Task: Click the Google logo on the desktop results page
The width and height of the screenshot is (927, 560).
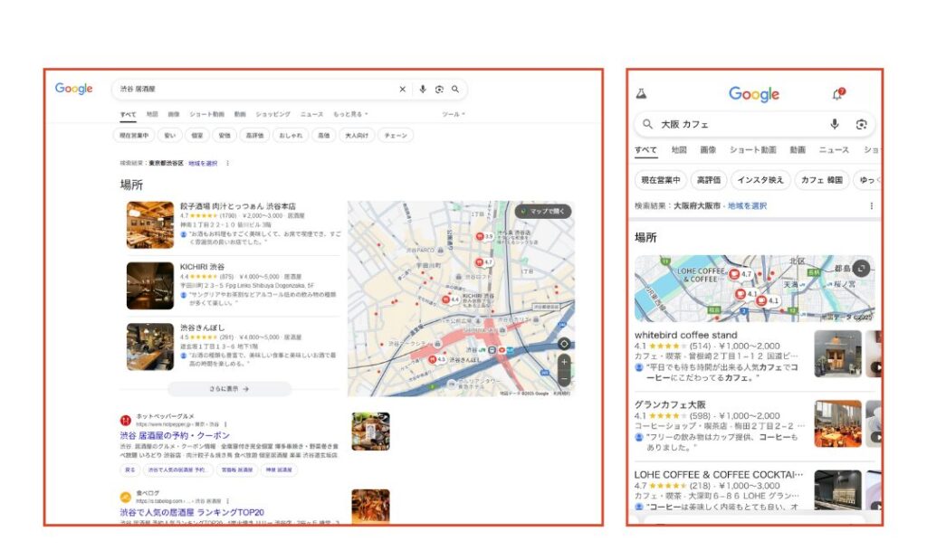Action: pos(74,89)
